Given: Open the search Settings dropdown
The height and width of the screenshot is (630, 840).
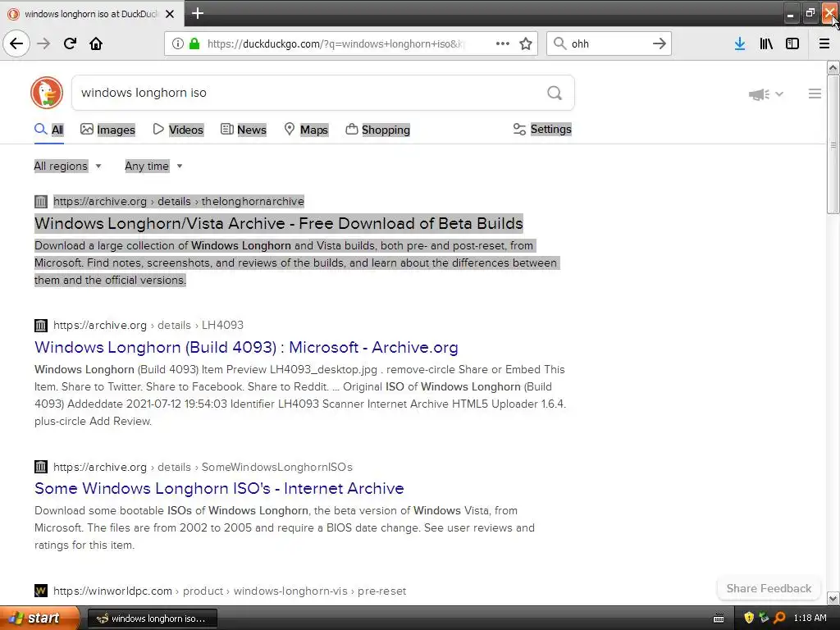Looking at the screenshot, I should point(542,129).
